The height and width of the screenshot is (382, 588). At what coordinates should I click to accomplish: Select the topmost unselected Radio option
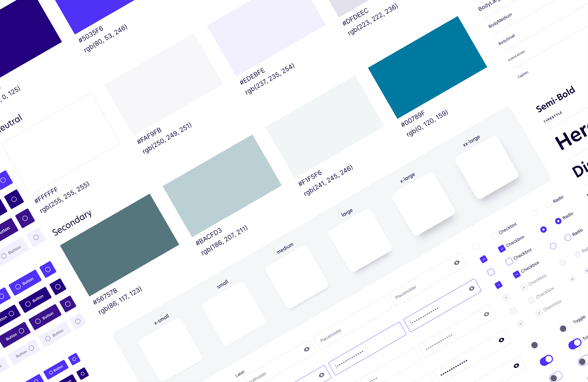[549, 205]
